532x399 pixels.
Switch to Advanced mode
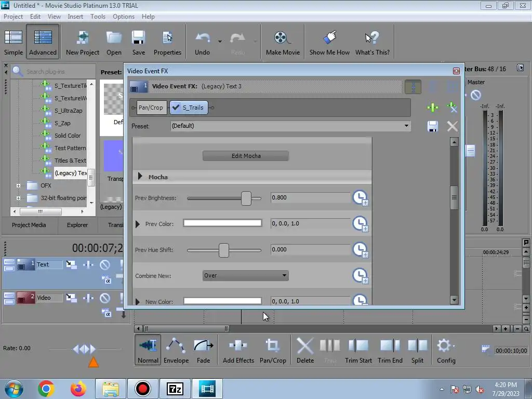click(x=43, y=42)
